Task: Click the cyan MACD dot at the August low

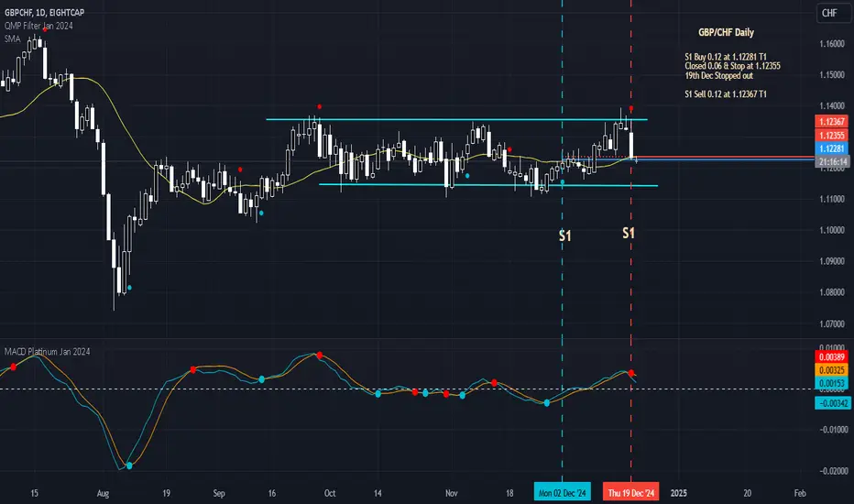Action: coord(129,466)
